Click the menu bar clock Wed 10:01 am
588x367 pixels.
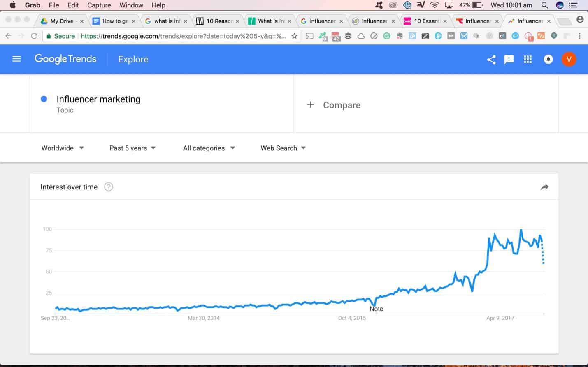tap(511, 5)
